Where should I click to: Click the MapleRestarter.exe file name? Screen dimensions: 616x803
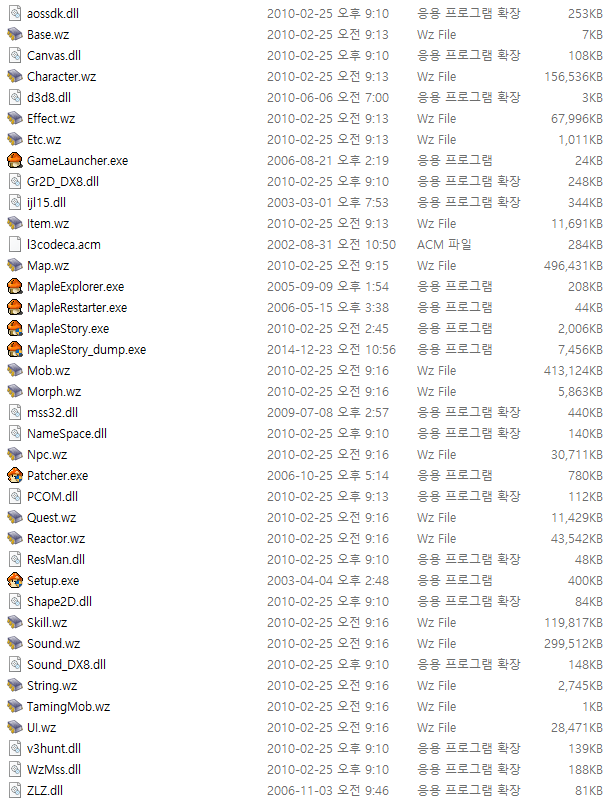pyautogui.click(x=77, y=307)
